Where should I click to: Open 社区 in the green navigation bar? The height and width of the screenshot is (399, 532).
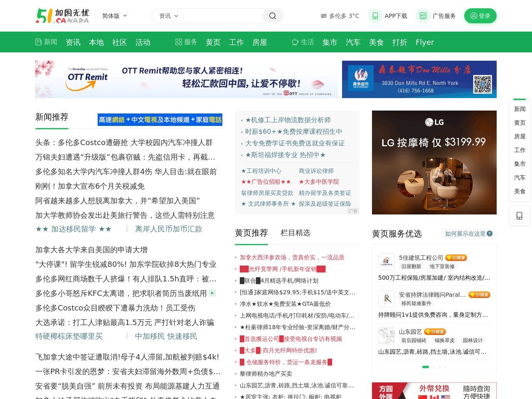tap(120, 42)
